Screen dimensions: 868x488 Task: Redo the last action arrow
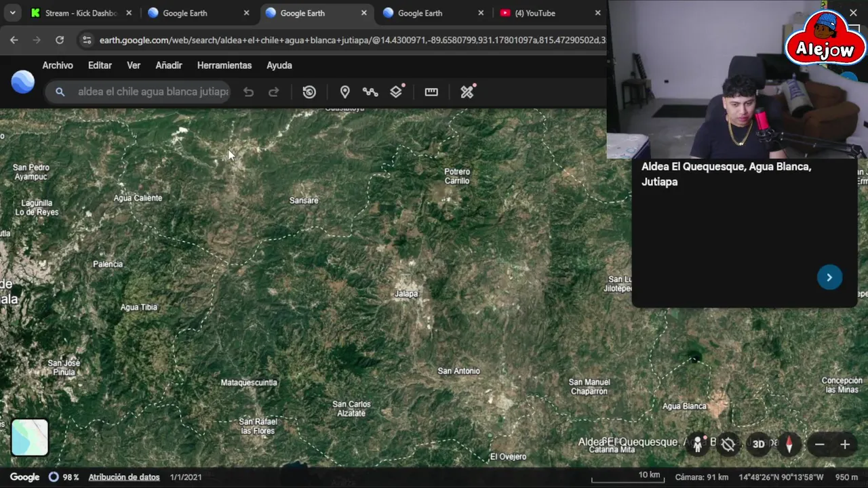click(273, 92)
